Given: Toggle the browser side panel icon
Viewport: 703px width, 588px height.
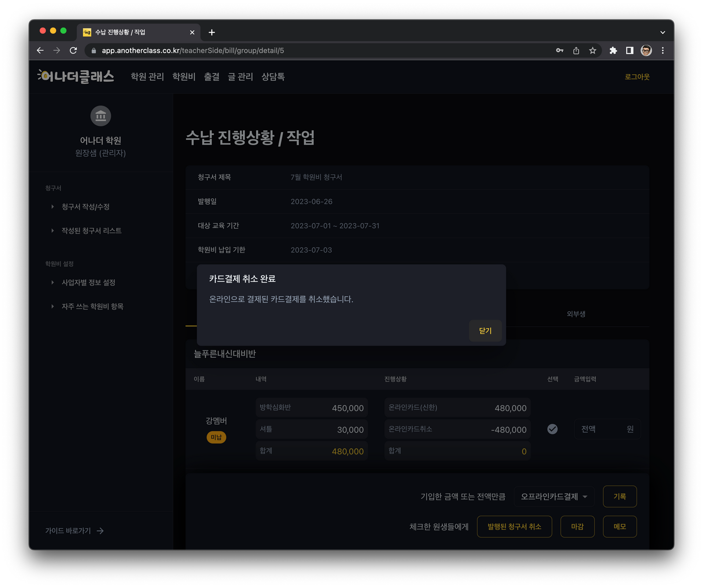Looking at the screenshot, I should pos(630,51).
